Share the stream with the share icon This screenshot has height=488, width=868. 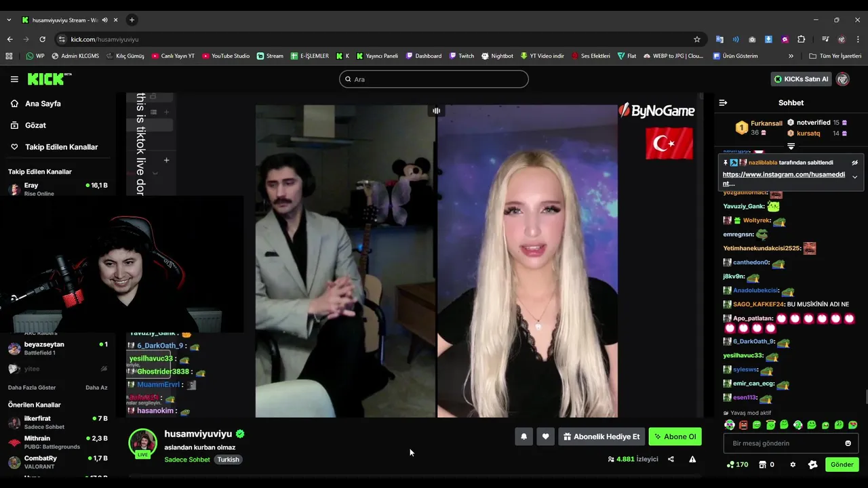point(671,460)
